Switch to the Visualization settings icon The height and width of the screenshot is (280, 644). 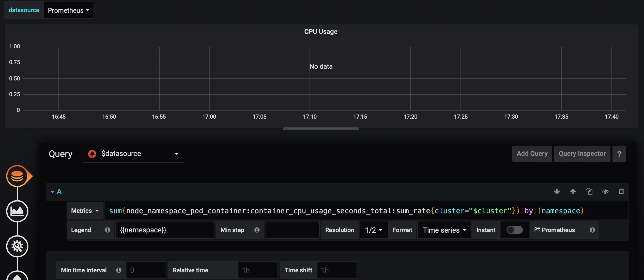18,211
